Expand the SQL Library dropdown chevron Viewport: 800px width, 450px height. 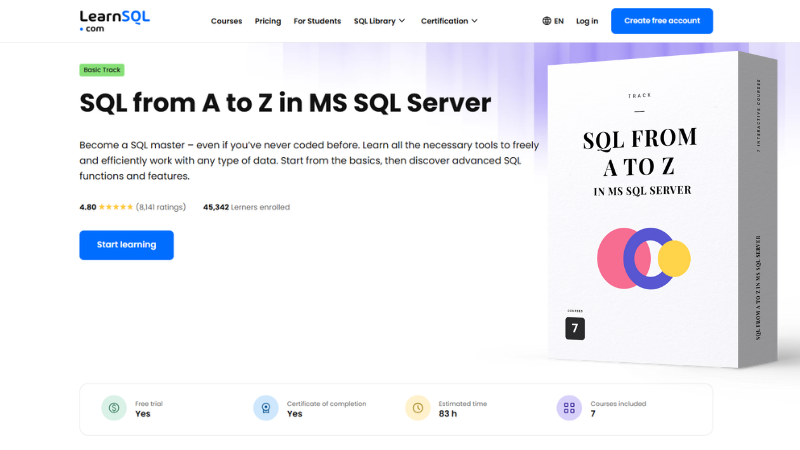tap(402, 21)
